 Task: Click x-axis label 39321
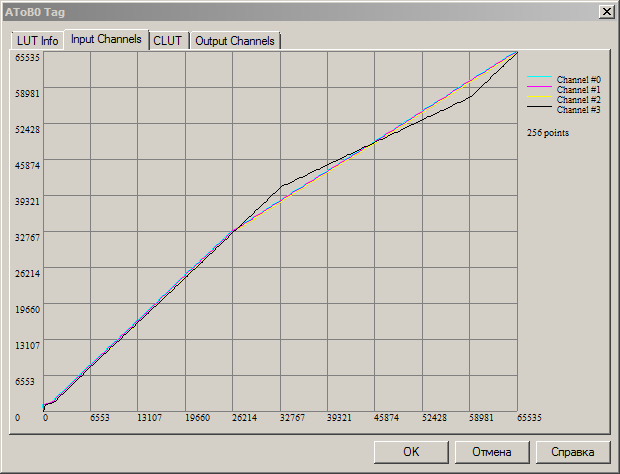click(339, 417)
